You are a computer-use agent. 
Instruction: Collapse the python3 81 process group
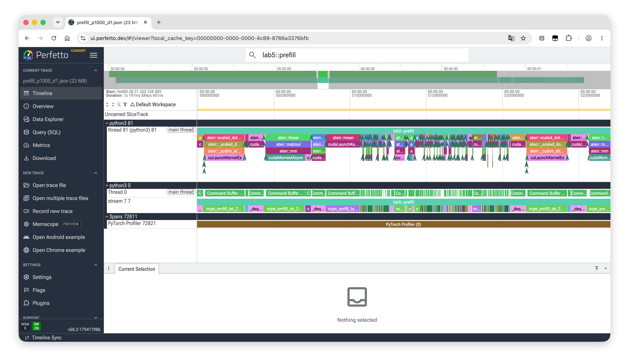point(107,123)
